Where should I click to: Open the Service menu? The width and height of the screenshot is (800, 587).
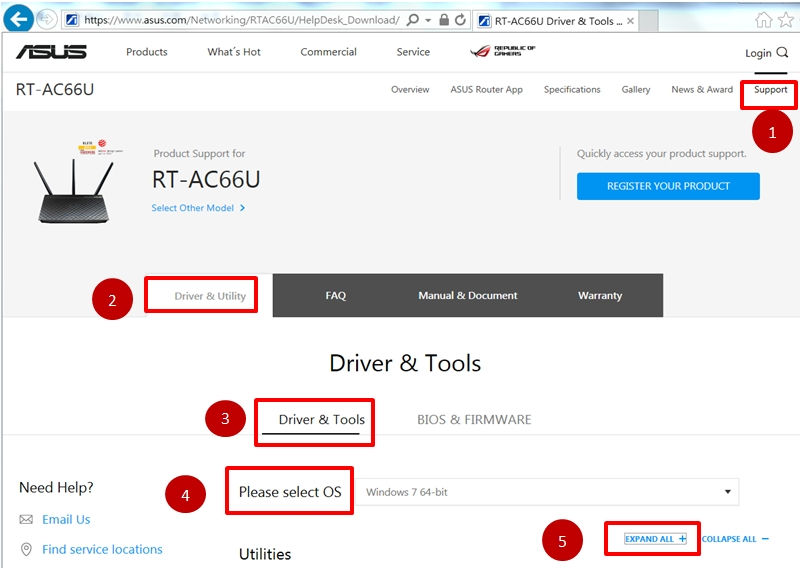(x=413, y=52)
